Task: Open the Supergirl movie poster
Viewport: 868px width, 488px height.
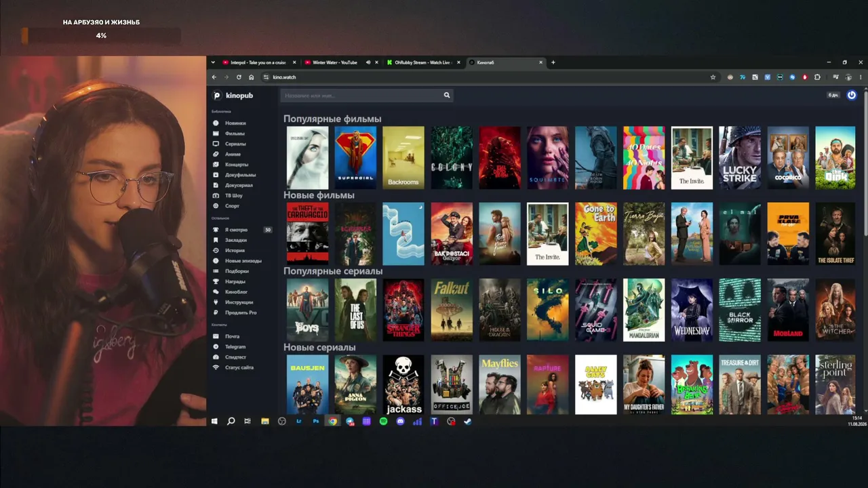Action: (355, 158)
